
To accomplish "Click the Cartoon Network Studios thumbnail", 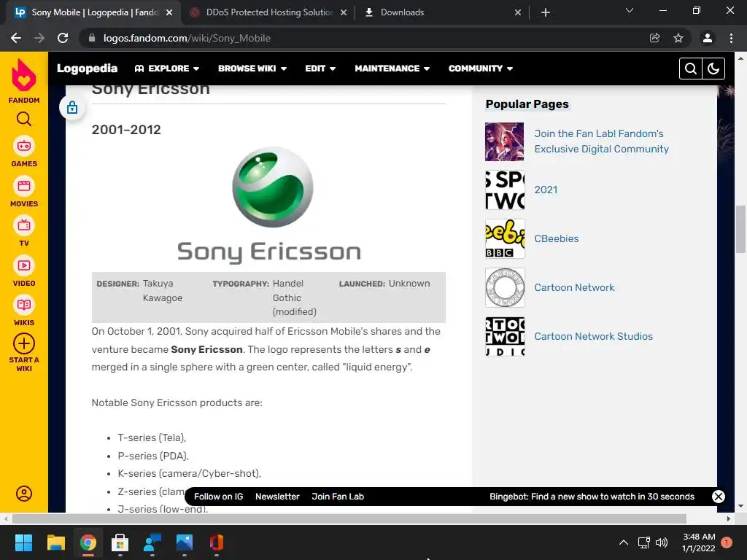I will click(x=505, y=336).
